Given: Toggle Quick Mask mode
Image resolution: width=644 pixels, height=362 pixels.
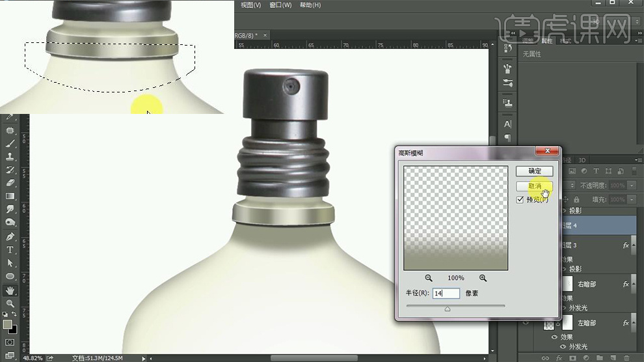Looking at the screenshot, I should coord(10,342).
